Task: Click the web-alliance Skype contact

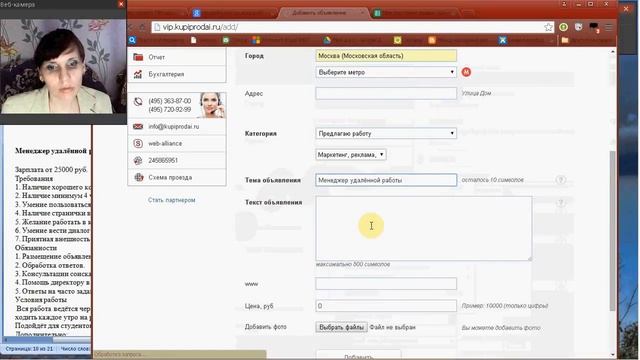Action: 165,144
